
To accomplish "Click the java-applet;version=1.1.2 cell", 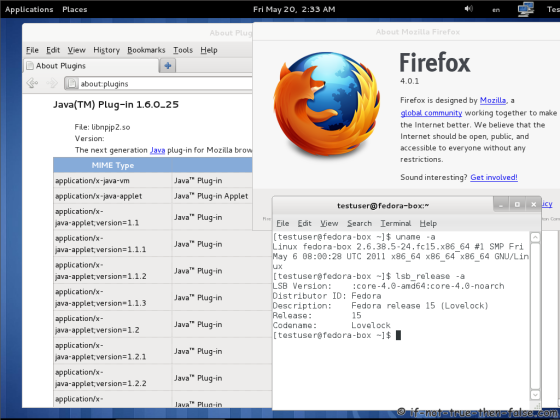I will point(113,271).
